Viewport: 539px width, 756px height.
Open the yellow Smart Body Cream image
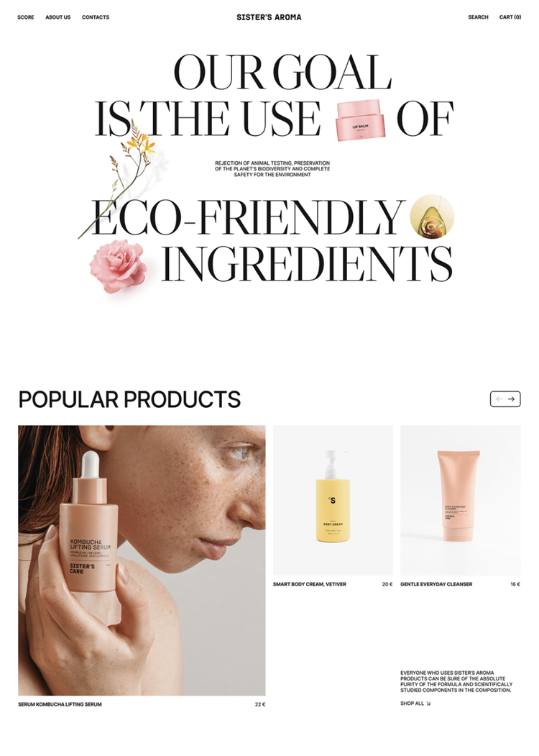point(333,500)
